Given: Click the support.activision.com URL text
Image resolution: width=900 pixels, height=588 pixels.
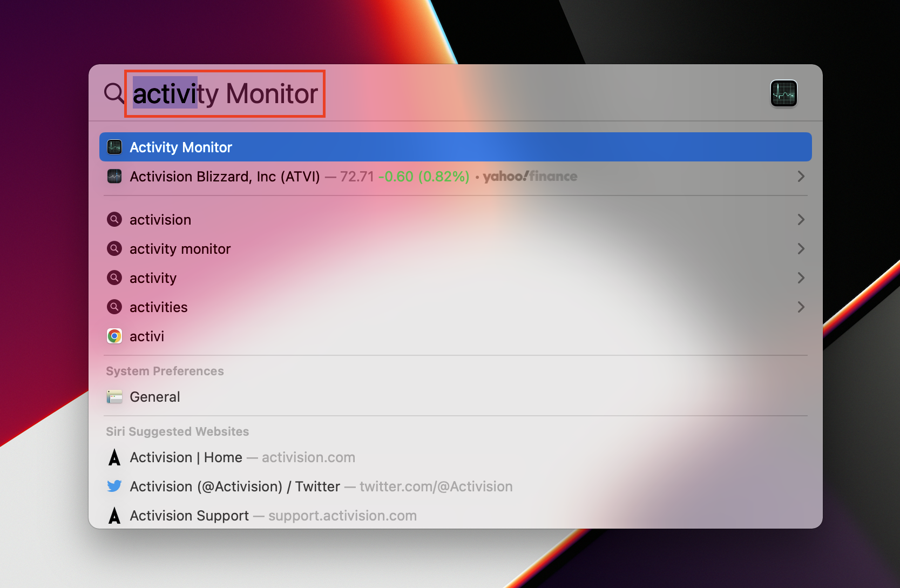Looking at the screenshot, I should coord(342,516).
